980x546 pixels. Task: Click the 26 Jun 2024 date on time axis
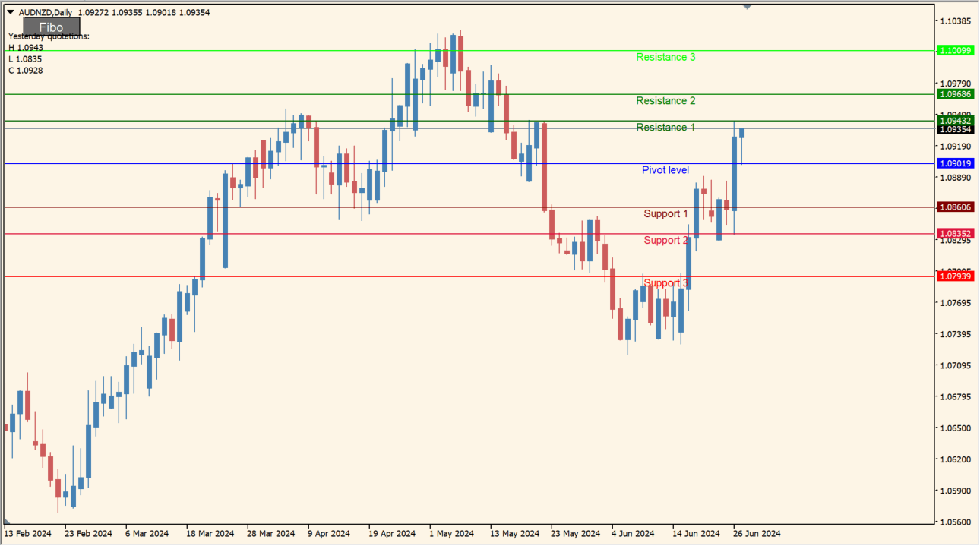click(x=757, y=534)
